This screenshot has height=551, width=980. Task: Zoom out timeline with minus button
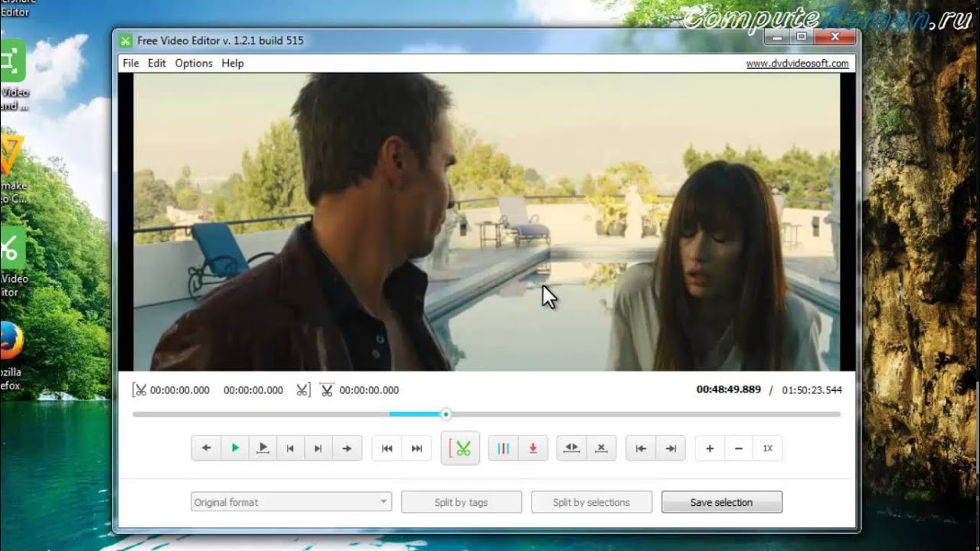(x=738, y=448)
